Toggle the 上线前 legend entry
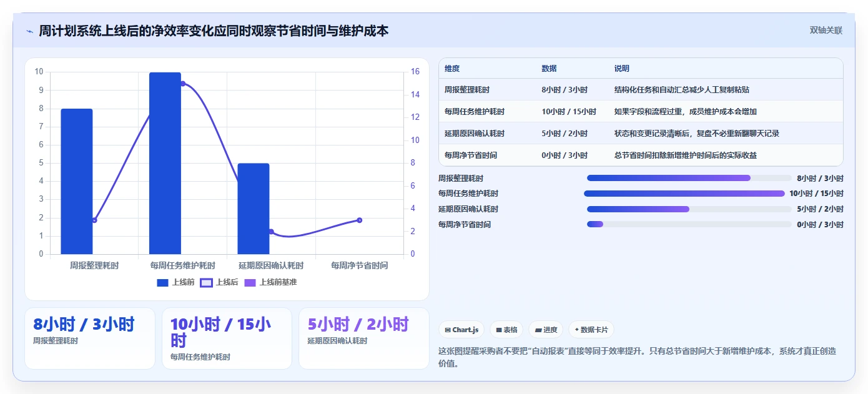 [x=176, y=282]
